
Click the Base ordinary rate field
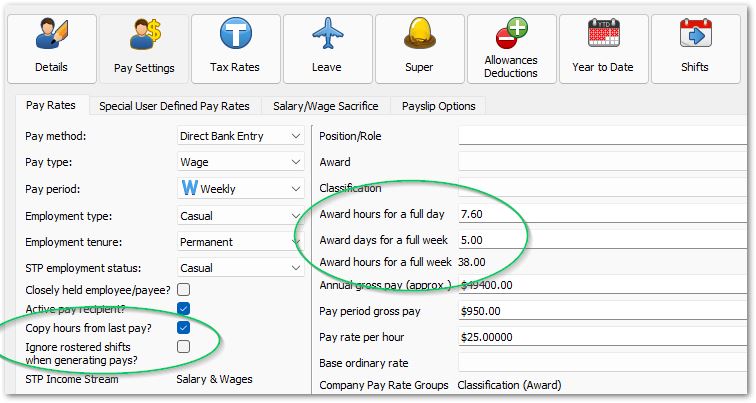click(603, 363)
